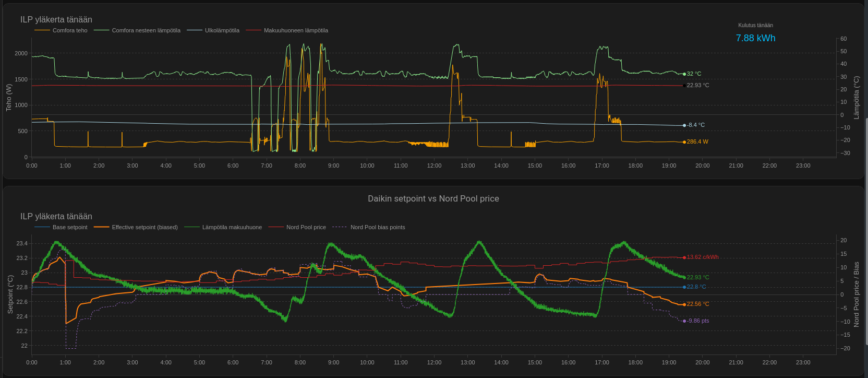Hide Effective setpoint (biased) series
Screen dimensions: 868x378
pyautogui.click(x=144, y=227)
